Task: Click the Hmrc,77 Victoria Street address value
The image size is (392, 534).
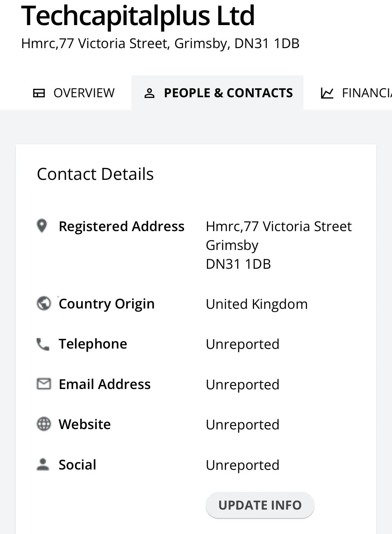Action: click(x=279, y=227)
